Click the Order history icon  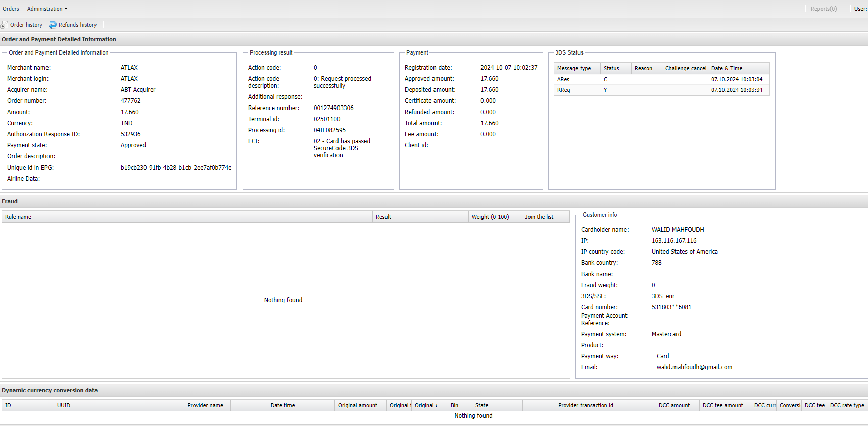(x=5, y=25)
